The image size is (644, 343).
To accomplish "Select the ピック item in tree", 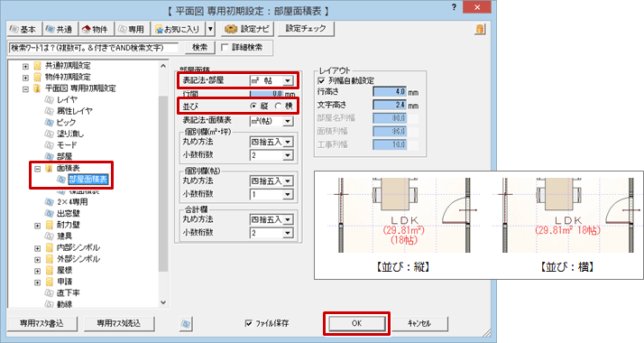I will pyautogui.click(x=66, y=123).
